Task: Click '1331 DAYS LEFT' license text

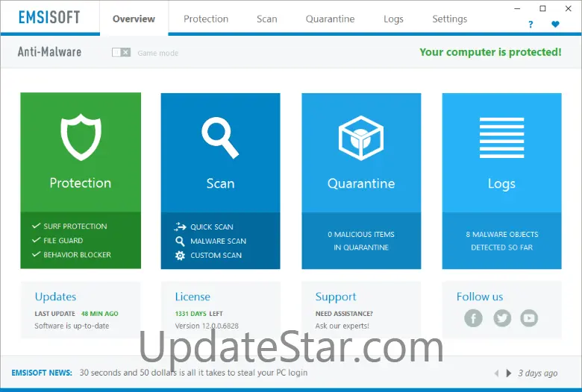Action: point(199,314)
